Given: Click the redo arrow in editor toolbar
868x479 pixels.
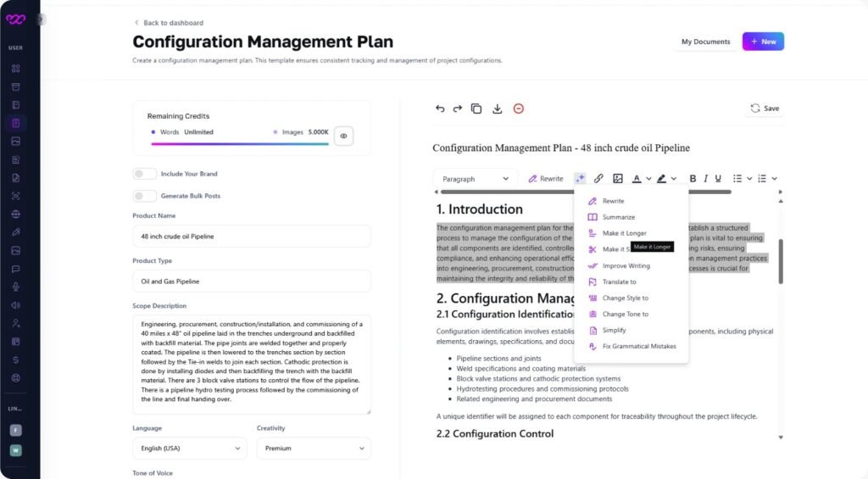Looking at the screenshot, I should 457,109.
